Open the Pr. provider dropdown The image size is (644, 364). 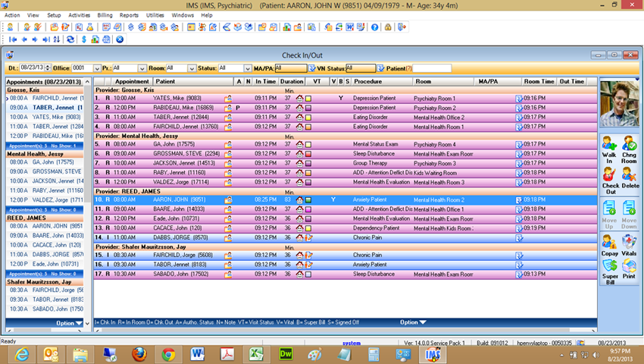(x=142, y=68)
